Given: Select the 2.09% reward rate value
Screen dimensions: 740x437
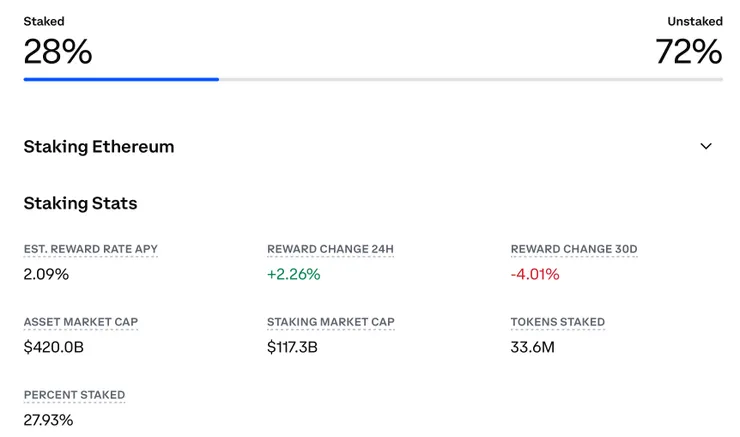Looking at the screenshot, I should [x=46, y=274].
